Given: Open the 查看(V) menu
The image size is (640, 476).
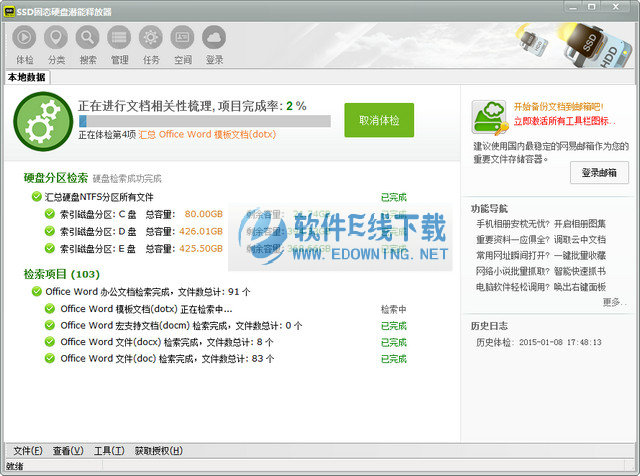Looking at the screenshot, I should click(68, 451).
